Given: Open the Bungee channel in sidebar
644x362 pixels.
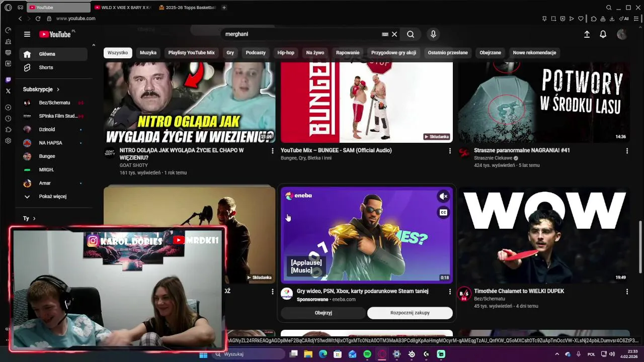Looking at the screenshot, I should coord(54,156).
